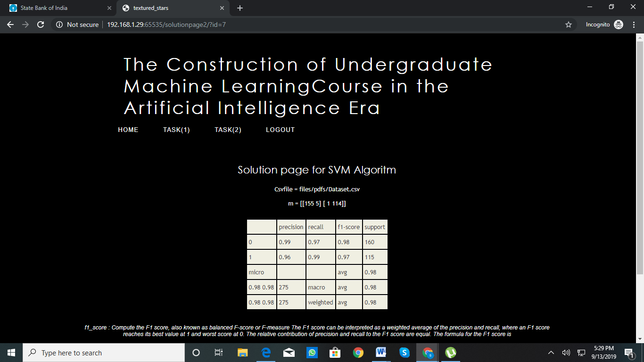Click the confusion matrix m text
Viewport: 644px width, 362px height.
point(317,204)
